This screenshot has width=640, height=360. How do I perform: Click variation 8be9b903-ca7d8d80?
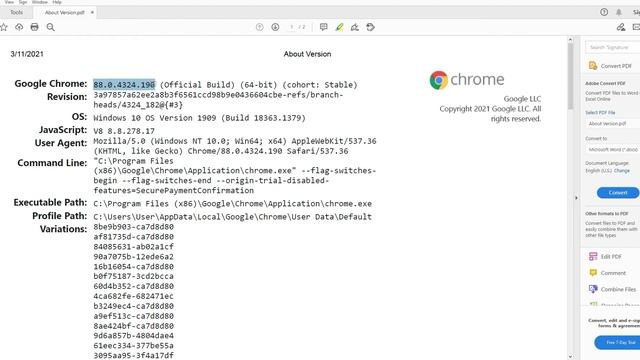coord(133,227)
